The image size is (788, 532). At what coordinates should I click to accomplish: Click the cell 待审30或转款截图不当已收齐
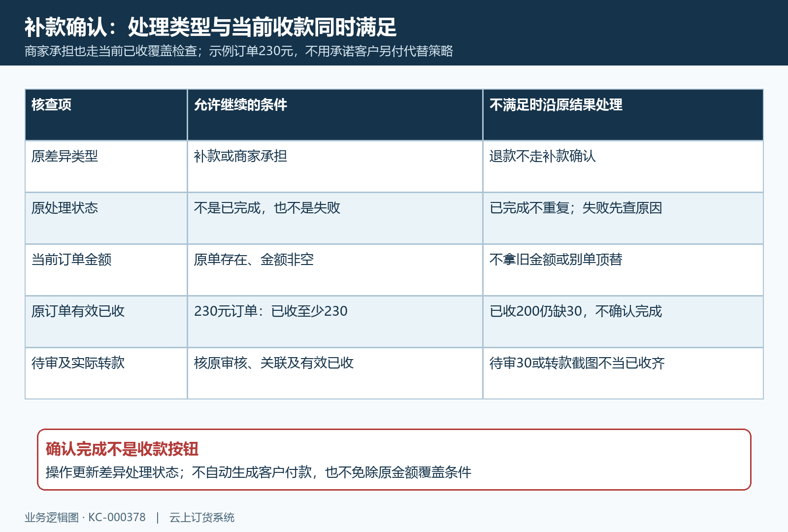pos(623,373)
